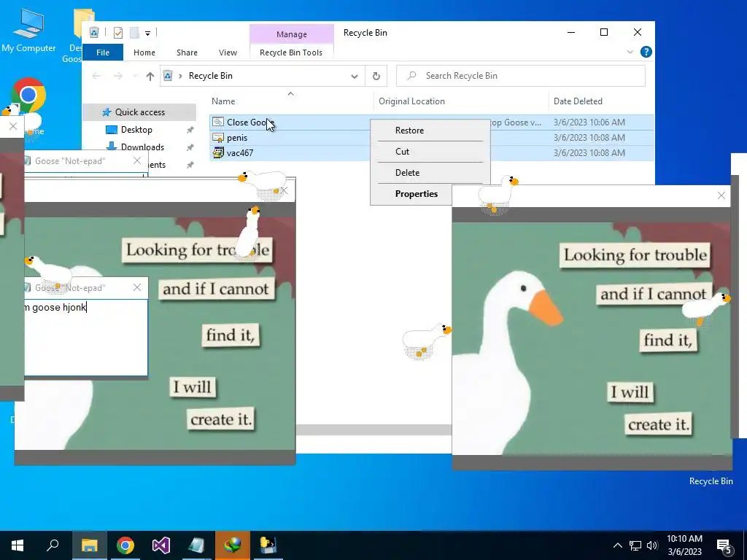Click the Manage contextual tab header
The width and height of the screenshot is (747, 560).
tap(292, 34)
